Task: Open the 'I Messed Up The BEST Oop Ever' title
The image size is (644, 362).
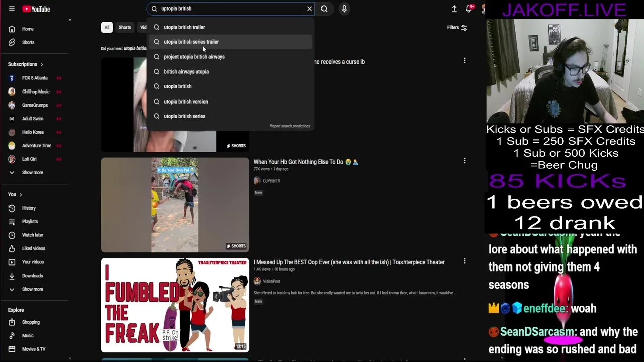Action: tap(349, 262)
